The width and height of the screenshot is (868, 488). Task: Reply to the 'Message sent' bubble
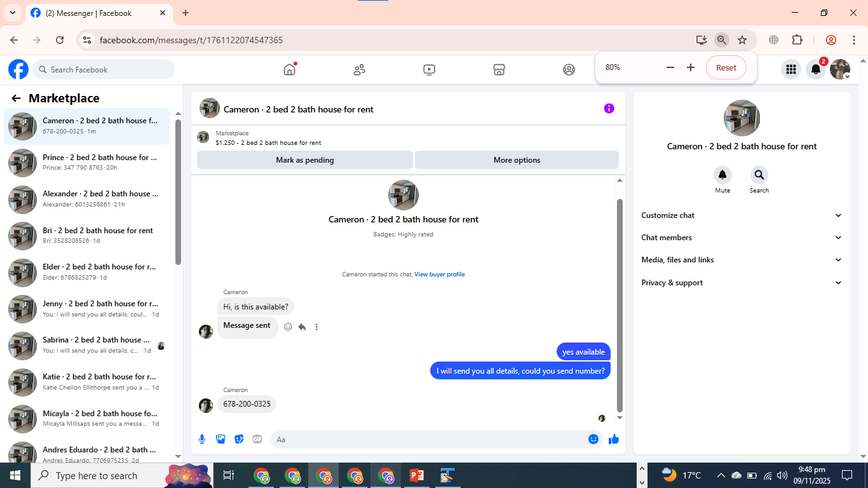coord(302,327)
